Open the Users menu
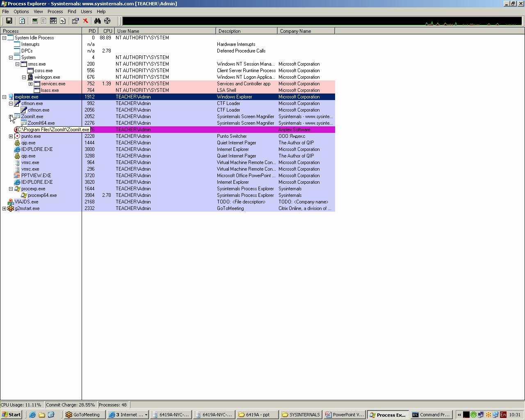The height and width of the screenshot is (420, 525). coord(86,11)
